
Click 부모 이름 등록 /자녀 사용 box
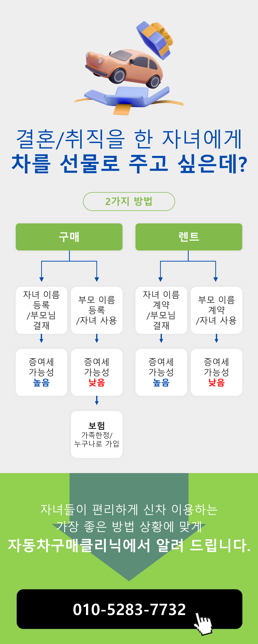point(97,310)
